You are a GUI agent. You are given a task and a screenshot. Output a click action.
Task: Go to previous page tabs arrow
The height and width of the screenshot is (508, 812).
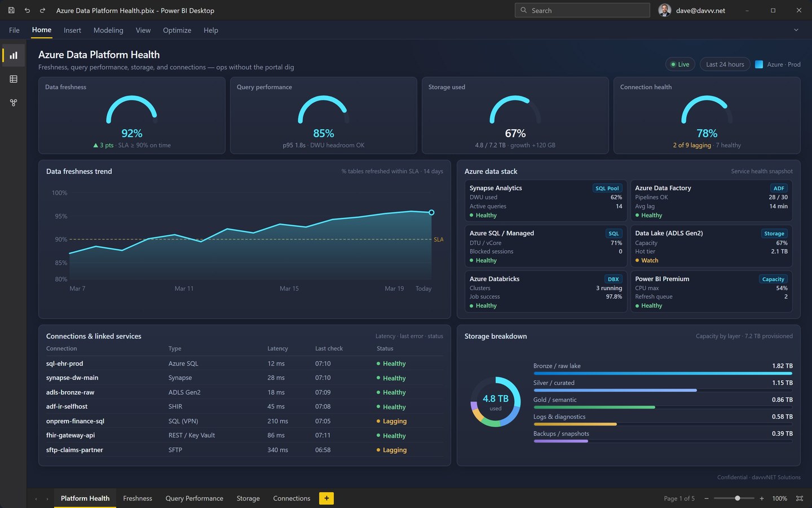click(36, 498)
